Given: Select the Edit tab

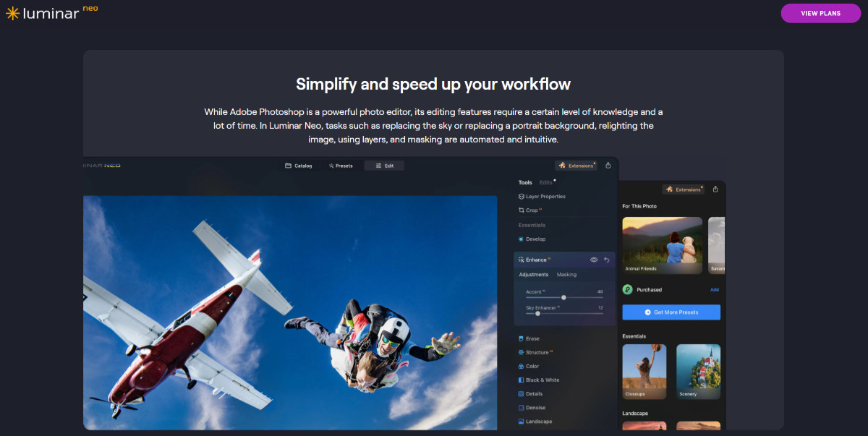Looking at the screenshot, I should pyautogui.click(x=384, y=166).
